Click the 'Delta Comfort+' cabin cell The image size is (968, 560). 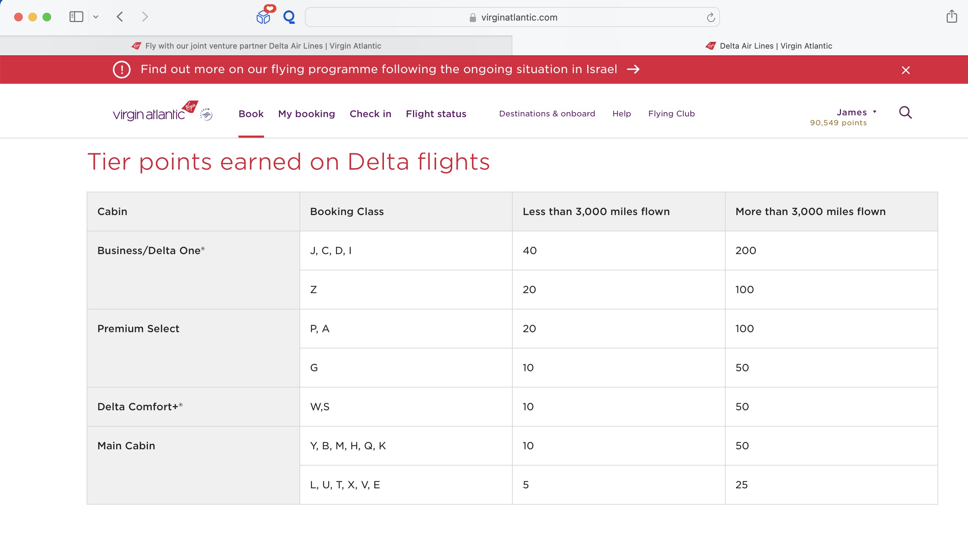tap(193, 407)
